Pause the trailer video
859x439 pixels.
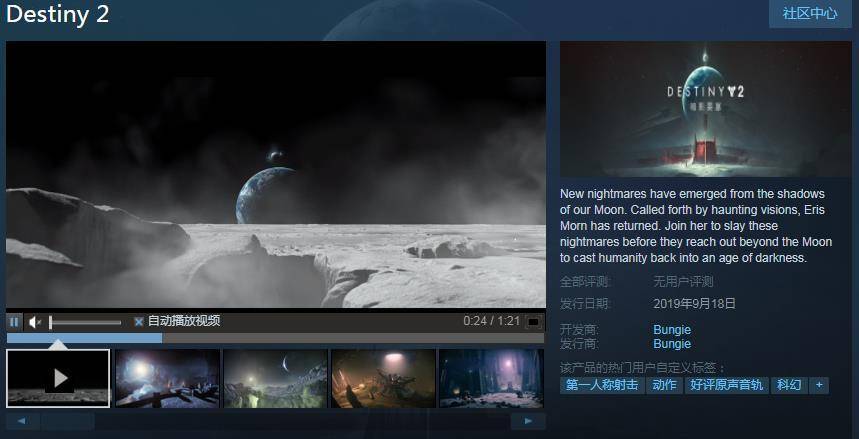[x=14, y=322]
